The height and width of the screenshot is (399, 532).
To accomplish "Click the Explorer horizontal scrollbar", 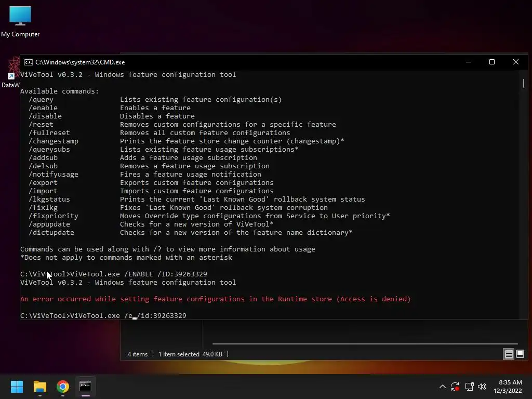I will tap(365, 344).
